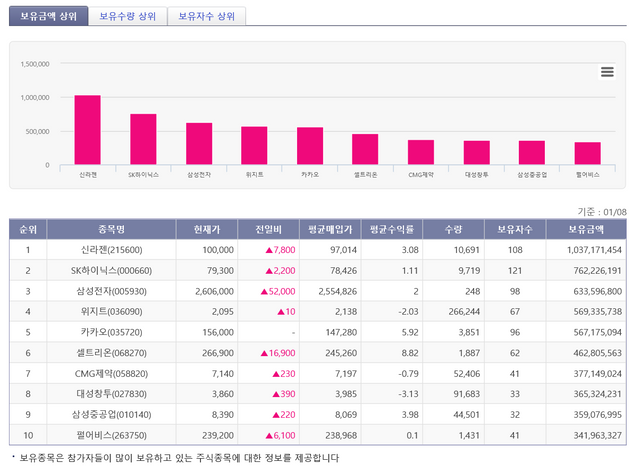Click the 전일비 column header
640x470 pixels.
269,229
